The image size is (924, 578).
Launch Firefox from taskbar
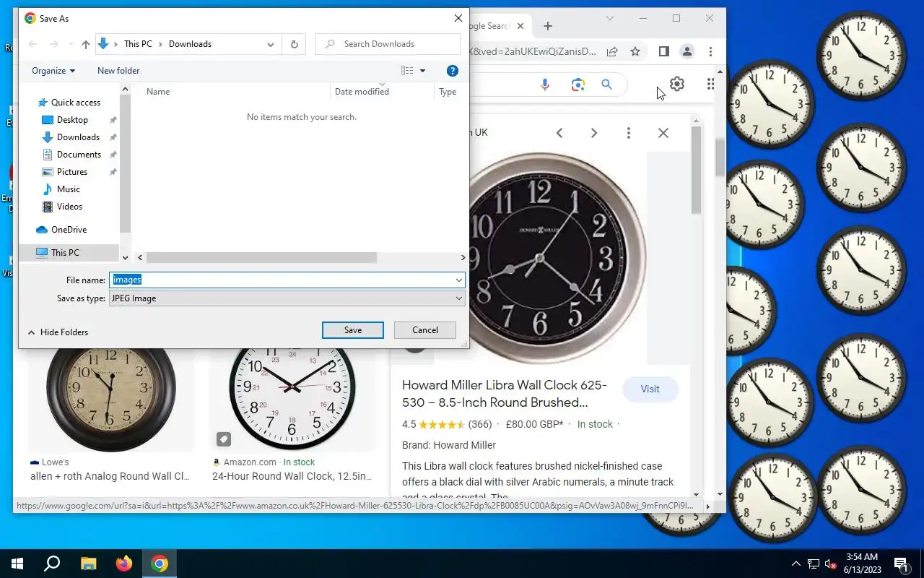(124, 564)
